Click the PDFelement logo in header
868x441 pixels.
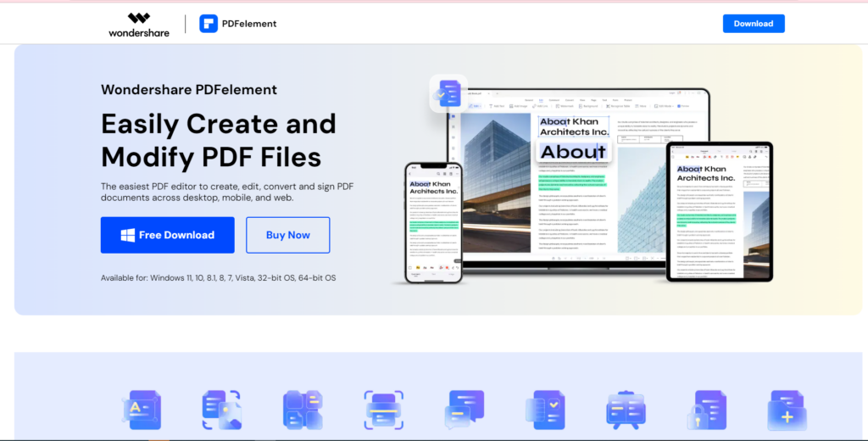pos(238,24)
